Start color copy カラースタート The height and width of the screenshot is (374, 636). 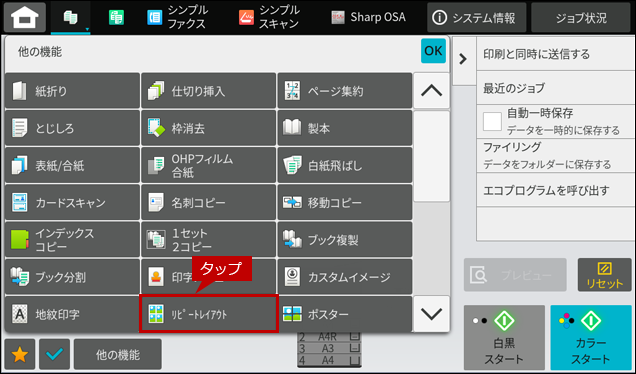pyautogui.click(x=591, y=337)
